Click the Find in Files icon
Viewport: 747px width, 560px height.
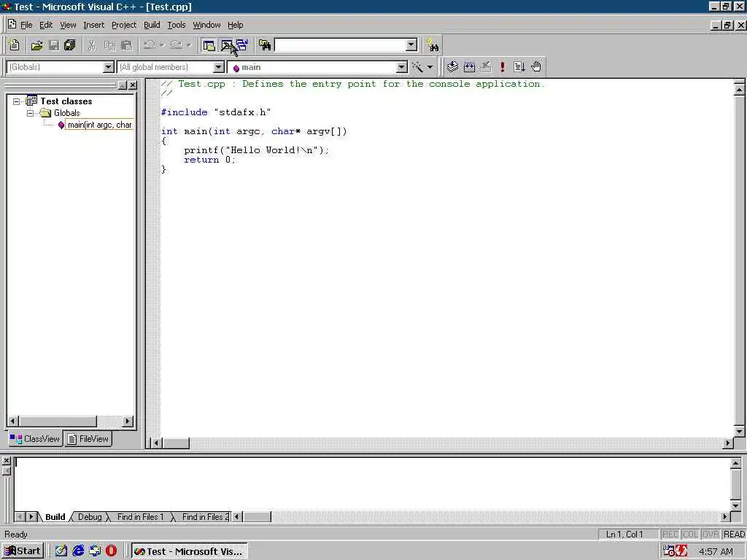(x=264, y=45)
